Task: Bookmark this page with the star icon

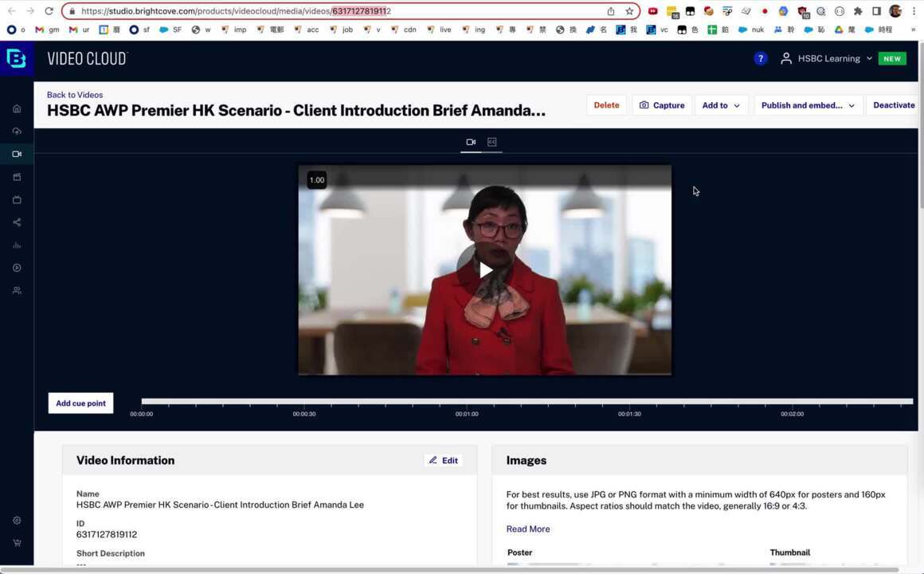Action: (x=629, y=11)
